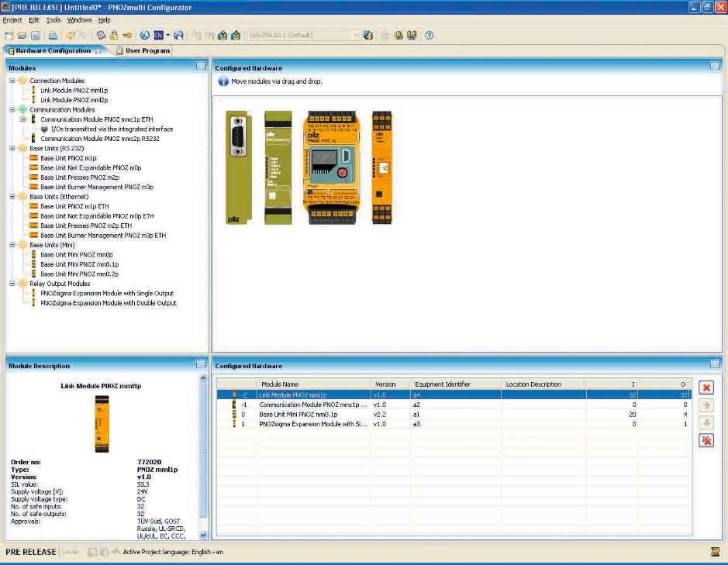Click the help question mark toolbar icon
This screenshot has height=565, width=728.
click(x=429, y=36)
